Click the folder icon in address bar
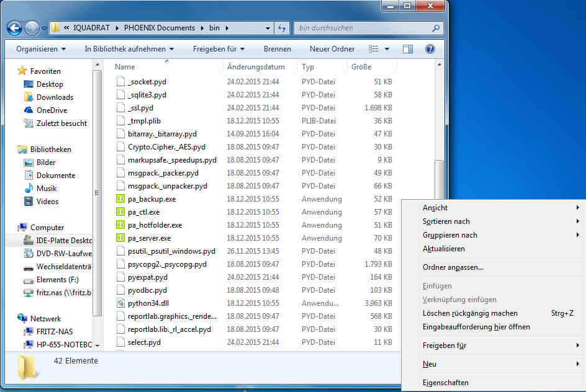Viewport: 586px width, 392px height. coord(56,28)
